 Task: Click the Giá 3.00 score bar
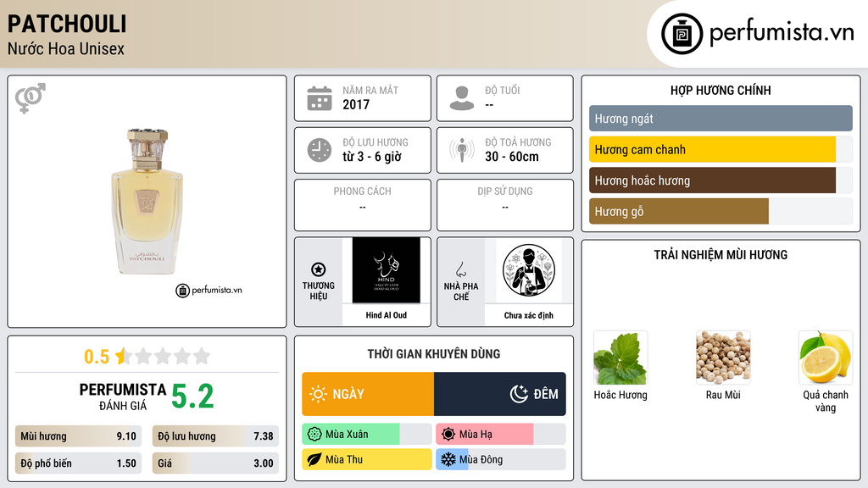(x=215, y=463)
